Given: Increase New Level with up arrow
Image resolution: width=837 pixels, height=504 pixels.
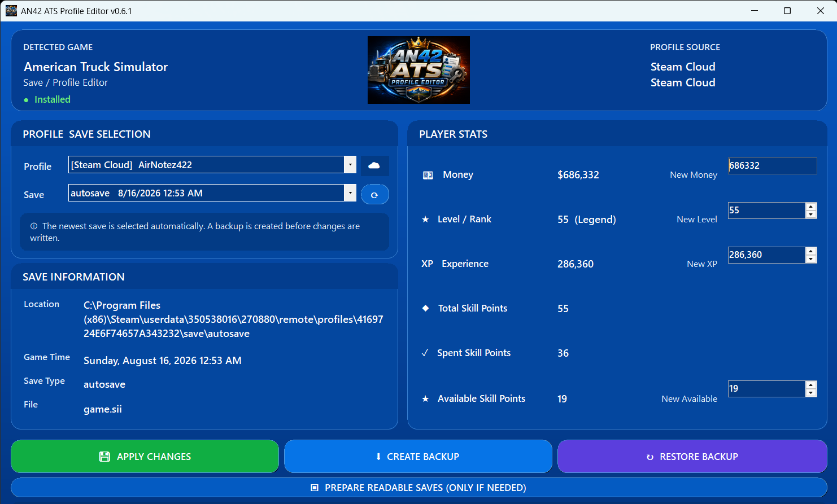Looking at the screenshot, I should pos(811,207).
